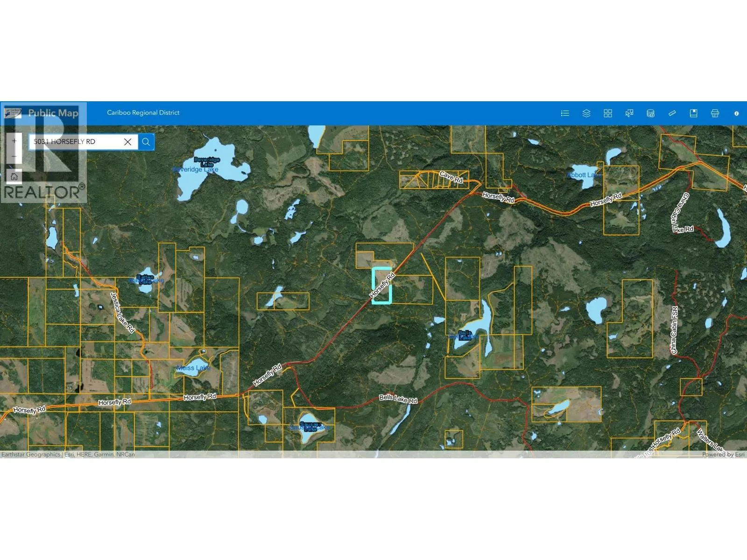Image resolution: width=747 pixels, height=560 pixels.
Task: Open the Legend list widget
Action: coord(565,113)
